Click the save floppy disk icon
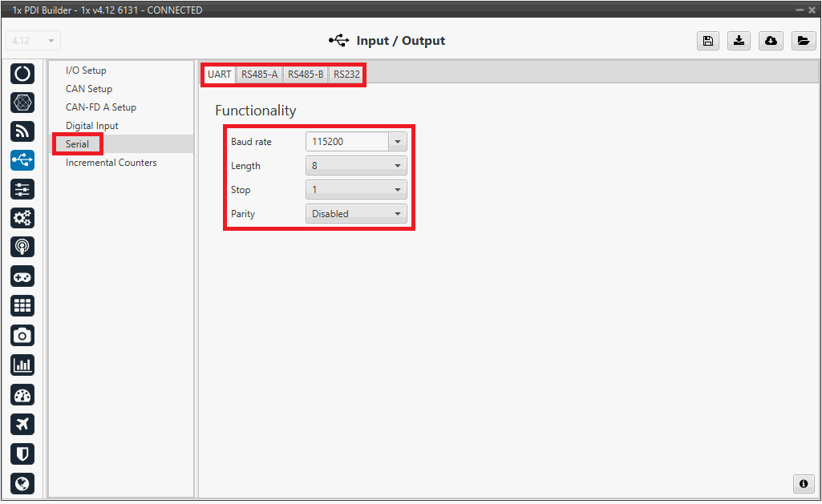Viewport: 822px width, 504px height. point(707,41)
